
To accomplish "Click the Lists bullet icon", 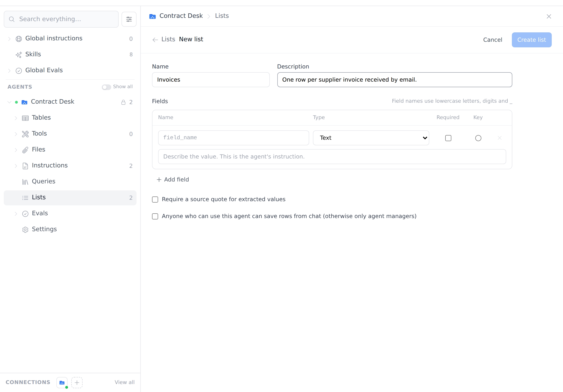I will 25,198.
